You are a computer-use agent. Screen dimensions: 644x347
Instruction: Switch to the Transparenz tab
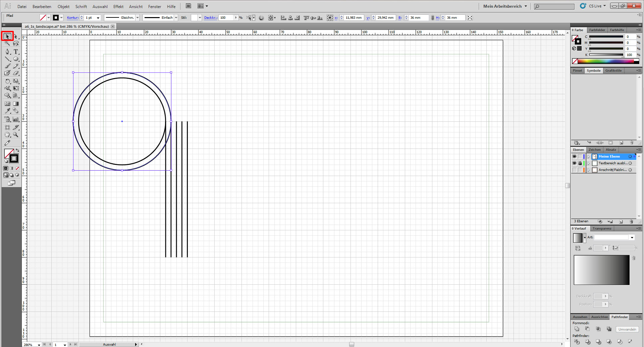pos(602,229)
